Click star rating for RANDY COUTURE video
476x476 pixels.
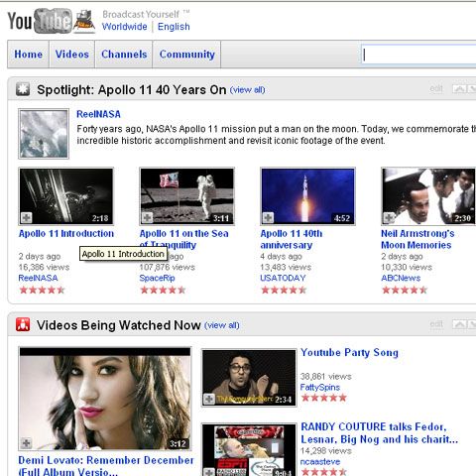click(x=324, y=472)
